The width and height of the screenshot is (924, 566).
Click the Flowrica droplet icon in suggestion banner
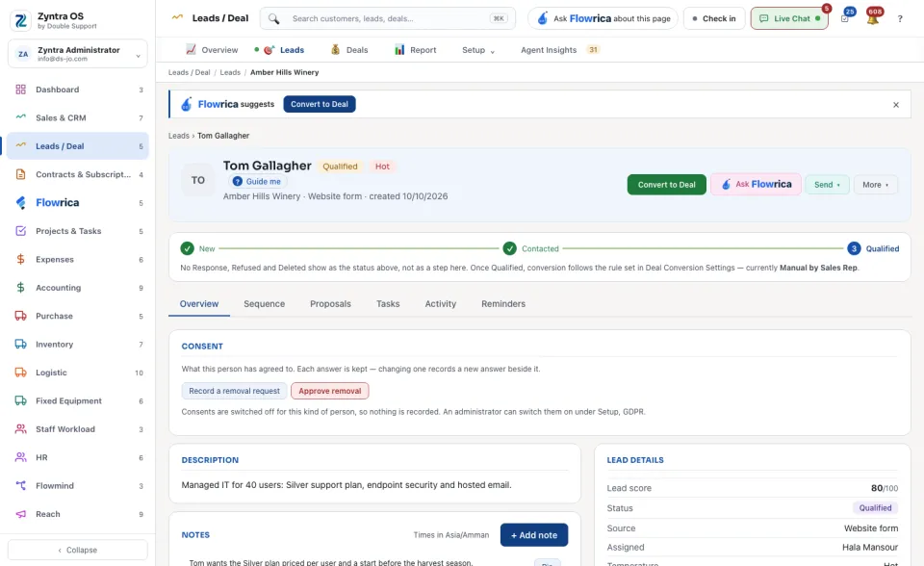tap(186, 104)
